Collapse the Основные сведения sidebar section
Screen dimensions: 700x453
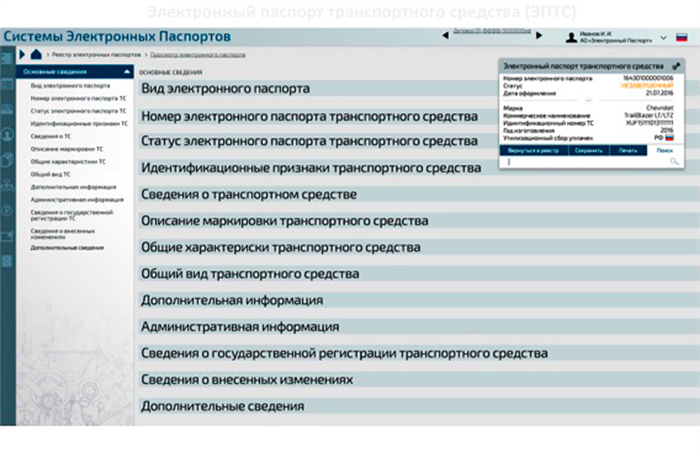tap(127, 71)
